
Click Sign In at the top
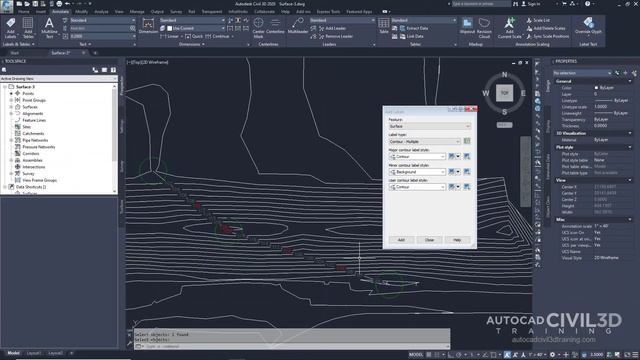click(531, 4)
